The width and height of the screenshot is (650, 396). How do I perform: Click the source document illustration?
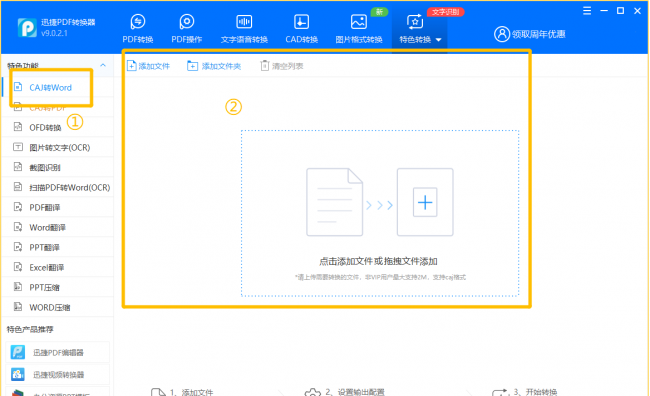point(335,202)
